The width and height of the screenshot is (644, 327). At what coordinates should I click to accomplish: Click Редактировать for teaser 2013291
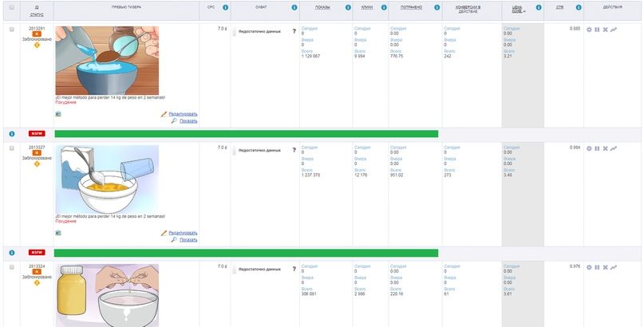183,114
